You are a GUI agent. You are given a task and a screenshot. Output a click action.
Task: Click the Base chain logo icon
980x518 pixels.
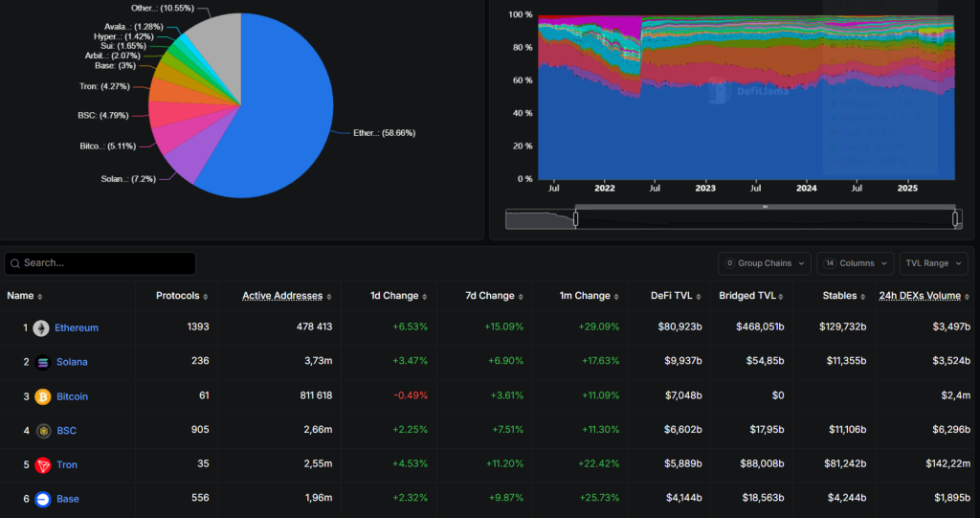(x=43, y=499)
